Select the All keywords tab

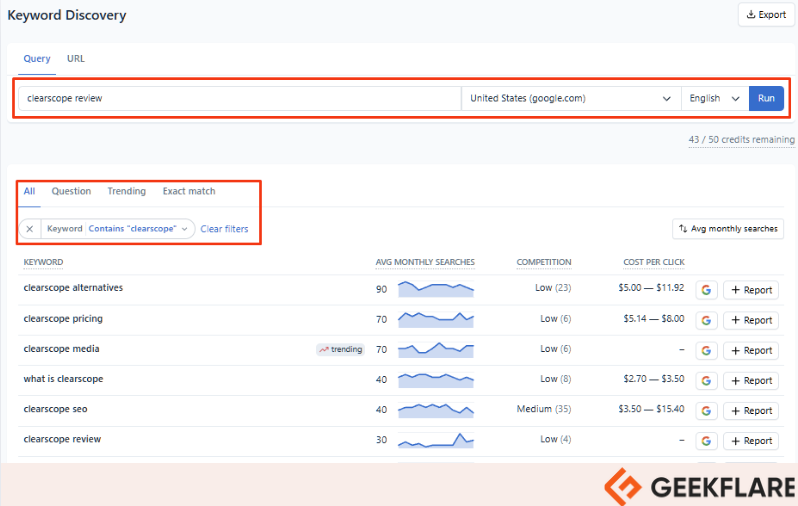(x=30, y=191)
